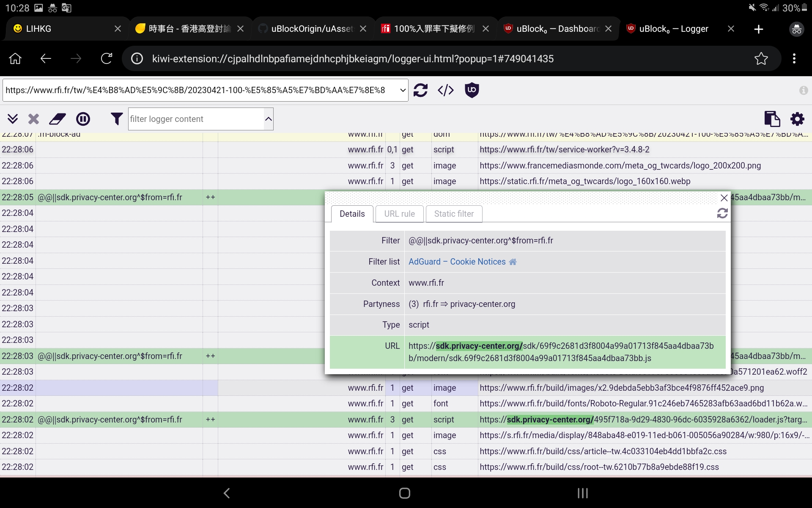
Task: Copy logger entries to clipboard
Action: click(x=772, y=119)
